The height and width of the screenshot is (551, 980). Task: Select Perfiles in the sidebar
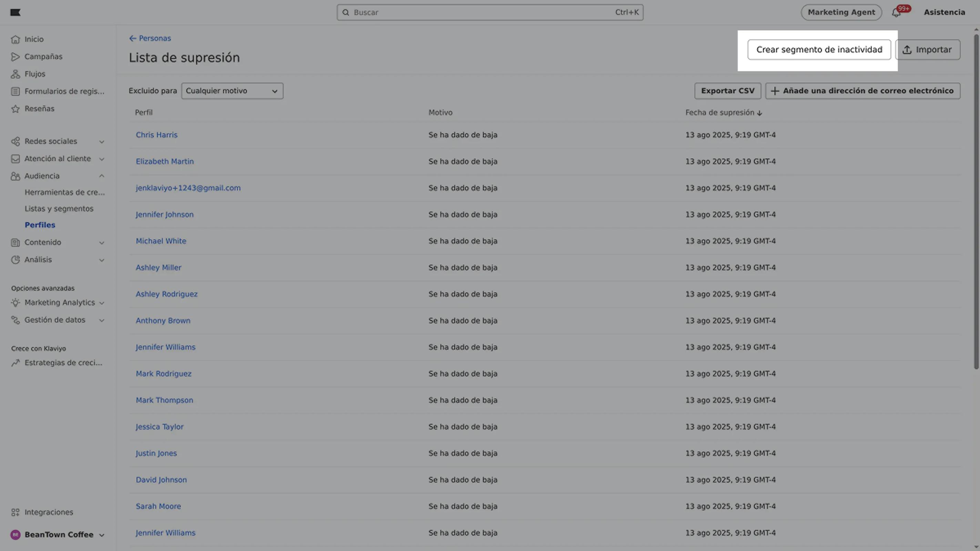coord(40,225)
